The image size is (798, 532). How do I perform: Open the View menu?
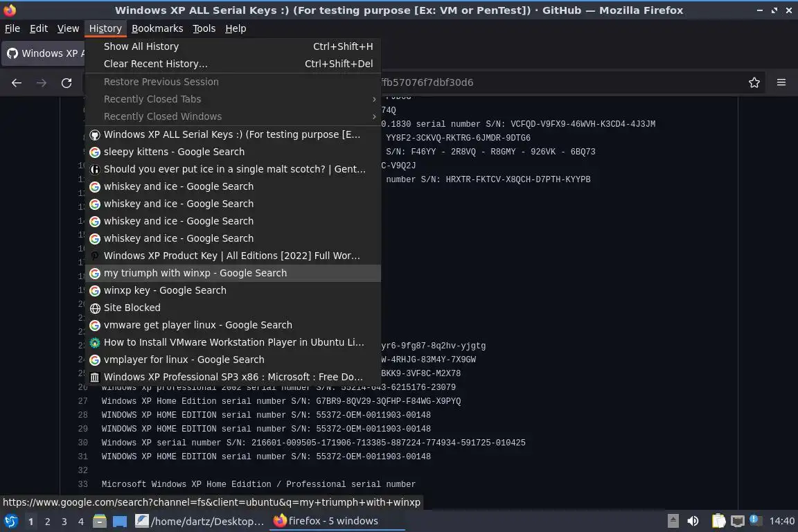pos(68,28)
